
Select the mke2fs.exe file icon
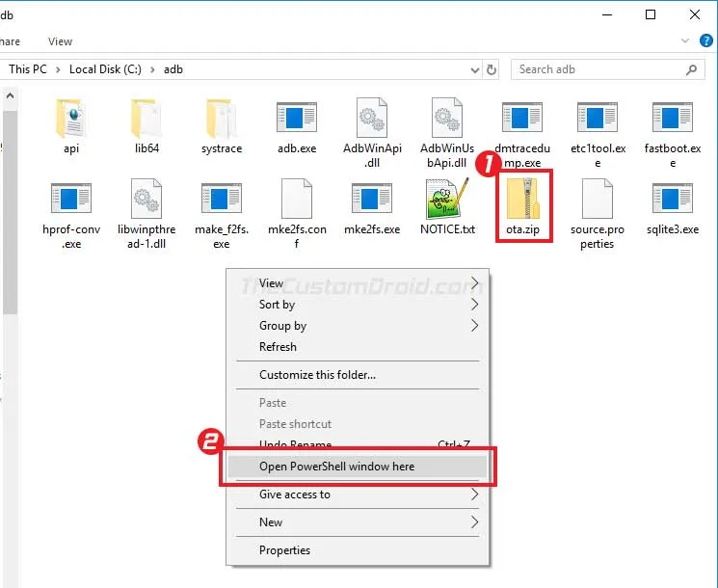372,198
